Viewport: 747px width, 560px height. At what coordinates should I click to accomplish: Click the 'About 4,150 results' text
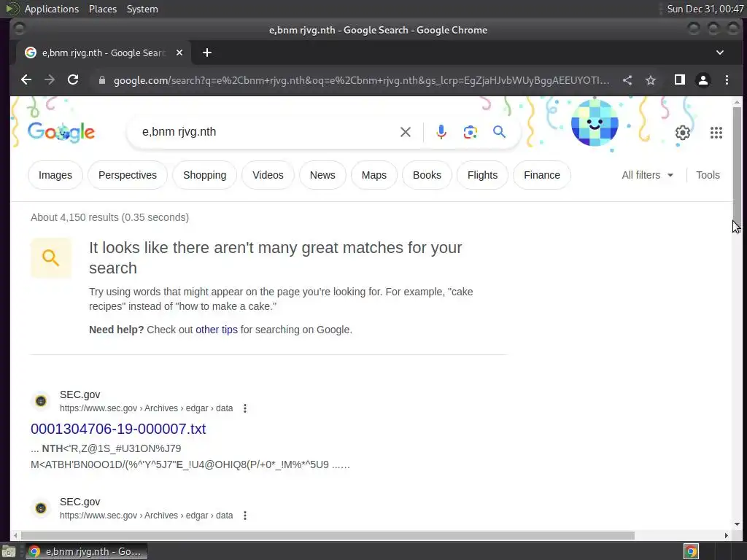coord(109,217)
